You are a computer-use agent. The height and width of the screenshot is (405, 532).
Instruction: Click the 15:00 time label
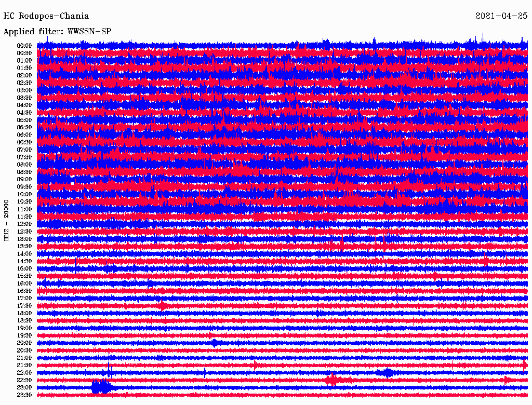[24, 268]
